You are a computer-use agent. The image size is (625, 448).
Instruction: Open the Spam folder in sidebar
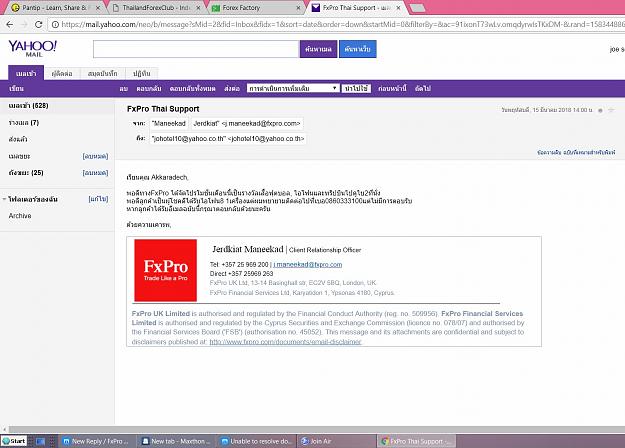tap(19, 156)
